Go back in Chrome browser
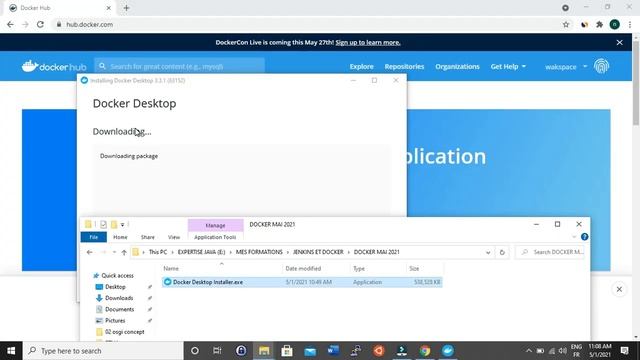Image resolution: width=640 pixels, height=360 pixels. (10, 24)
